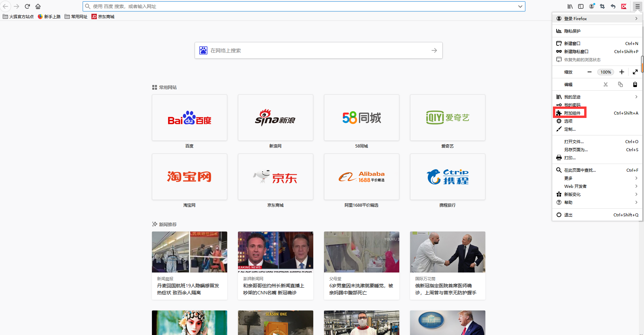Viewport: 644px width, 335px height.
Task: Select 新建隐私窗口 menu item
Action: 597,51
